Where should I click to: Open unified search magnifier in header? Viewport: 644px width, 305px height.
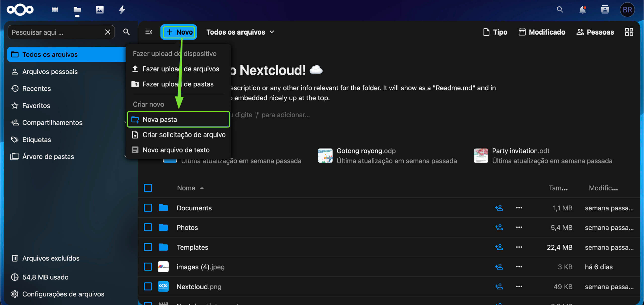pyautogui.click(x=560, y=10)
